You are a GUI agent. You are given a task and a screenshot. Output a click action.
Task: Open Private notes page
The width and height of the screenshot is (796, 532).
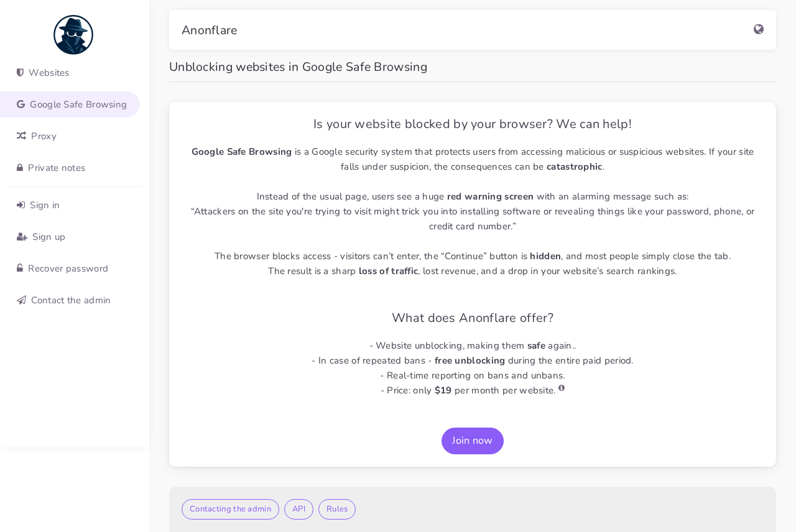tap(57, 168)
